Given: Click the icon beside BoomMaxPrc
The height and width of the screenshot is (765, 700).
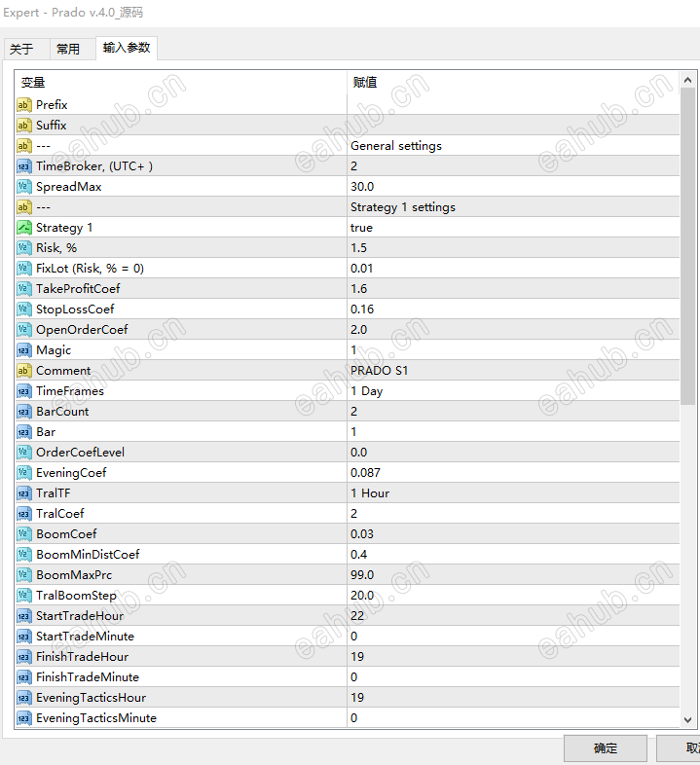Looking at the screenshot, I should pyautogui.click(x=24, y=575).
